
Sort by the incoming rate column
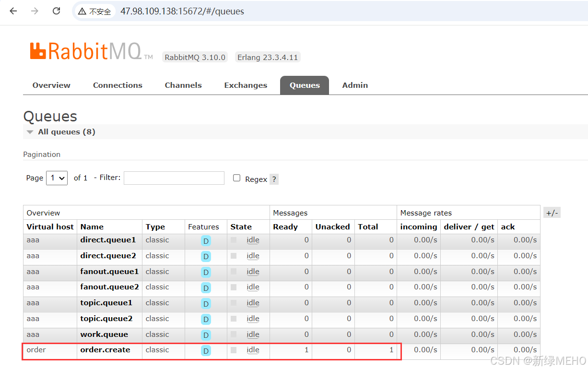(419, 227)
